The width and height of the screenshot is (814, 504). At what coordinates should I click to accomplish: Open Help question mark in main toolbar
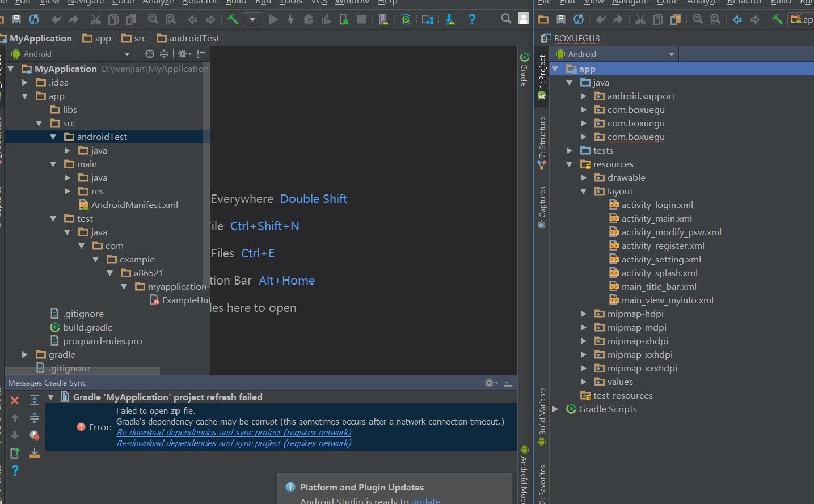point(472,20)
